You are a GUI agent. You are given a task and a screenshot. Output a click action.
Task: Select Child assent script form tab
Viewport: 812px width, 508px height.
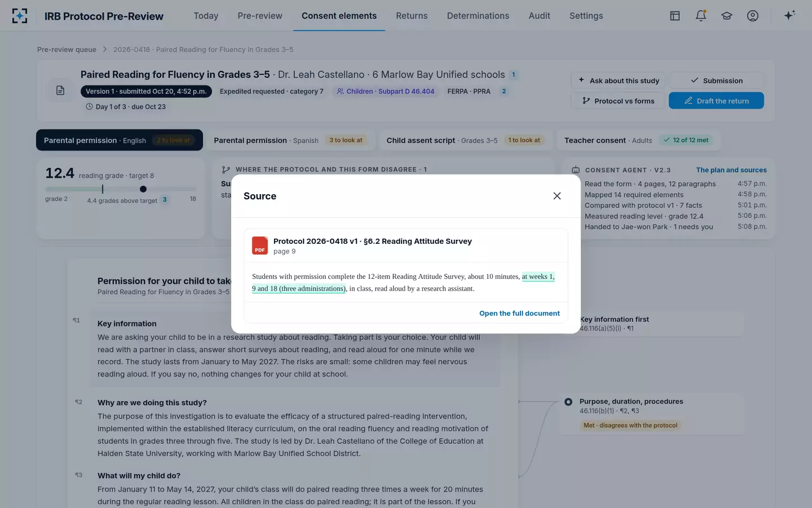tap(465, 140)
